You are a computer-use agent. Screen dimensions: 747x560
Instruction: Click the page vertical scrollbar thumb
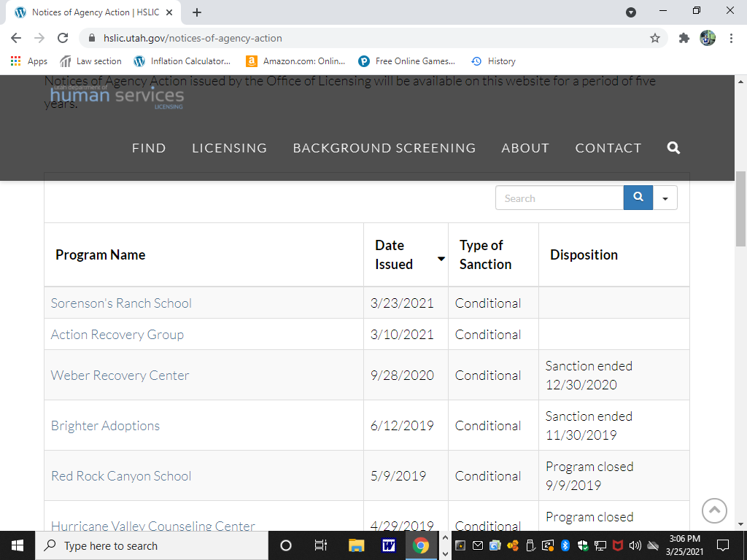click(x=741, y=209)
